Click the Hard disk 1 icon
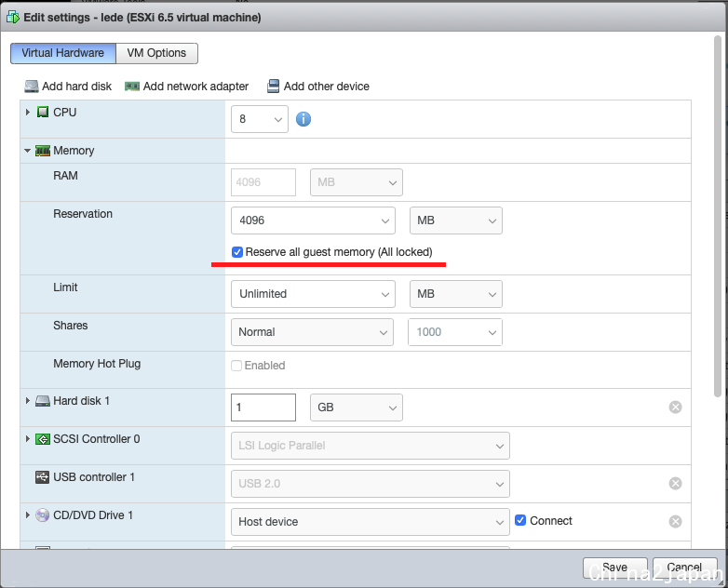Screen dimensions: 728x588 tap(43, 401)
